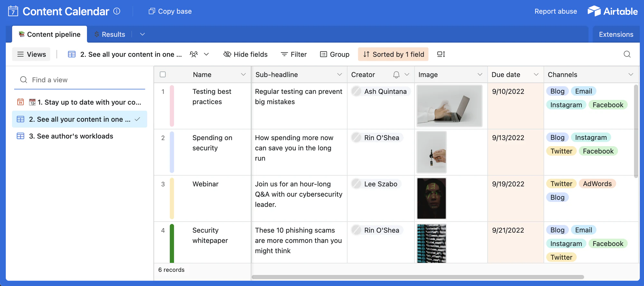
Task: Expand the tables dropdown chevron
Action: tap(142, 34)
